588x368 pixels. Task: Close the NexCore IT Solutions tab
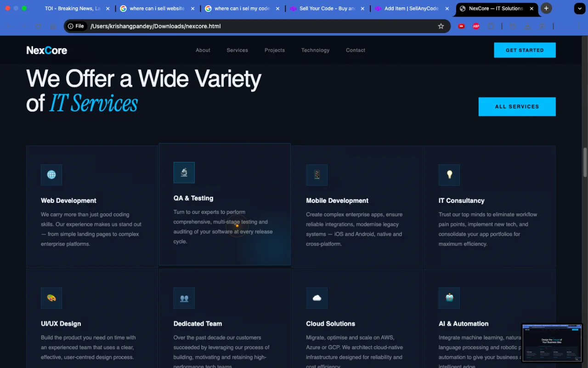(532, 8)
